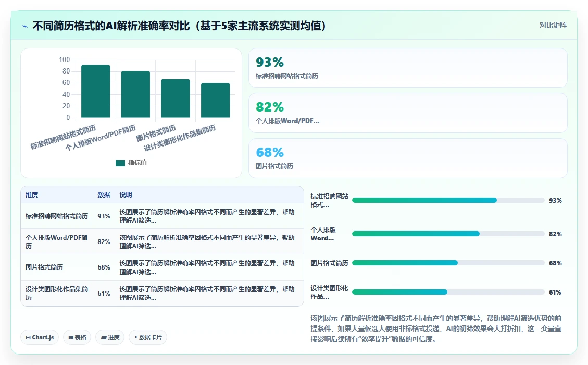This screenshot has width=588, height=365.
Task: Click the summary paragraph below the progress bars
Action: click(436, 328)
